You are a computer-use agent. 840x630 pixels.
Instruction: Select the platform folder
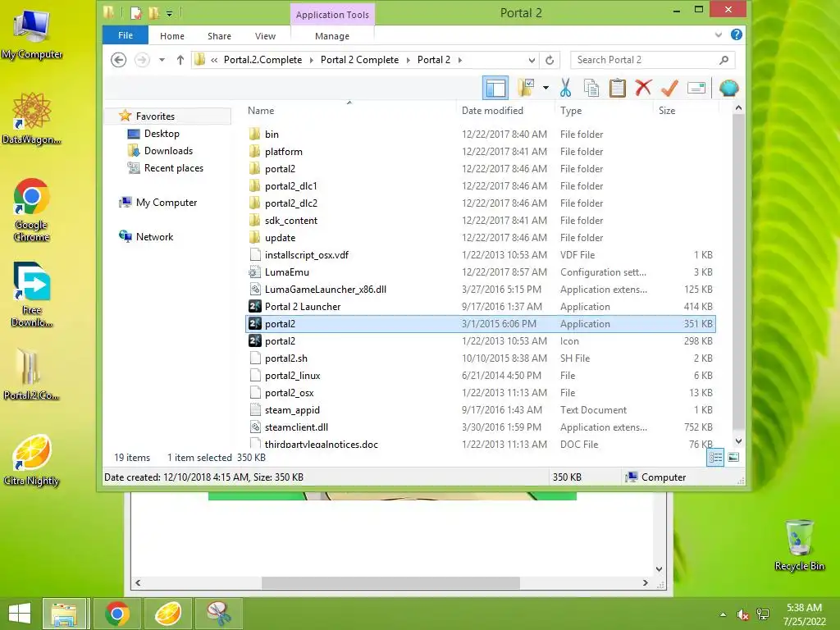point(283,152)
